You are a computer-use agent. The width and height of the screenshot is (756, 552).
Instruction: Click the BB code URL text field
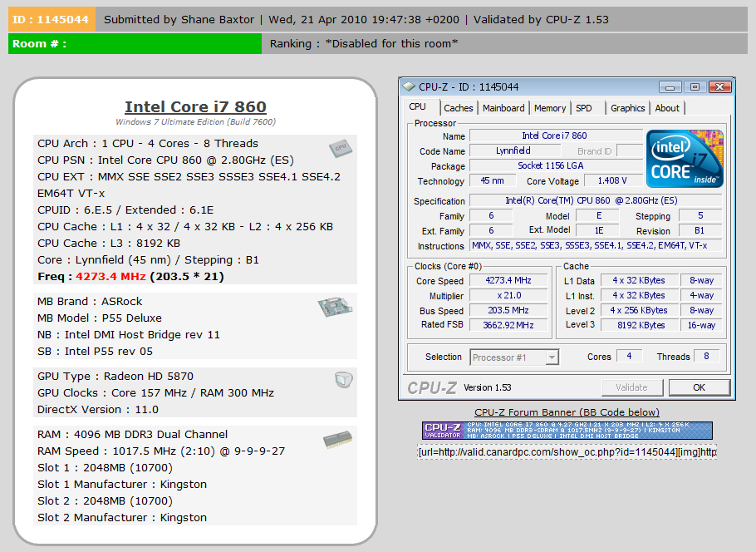(567, 452)
